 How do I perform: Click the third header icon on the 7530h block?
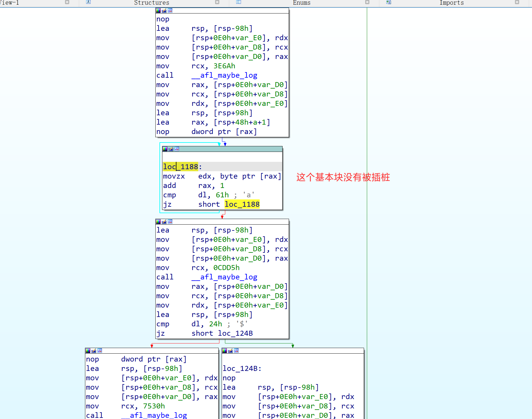pos(100,351)
